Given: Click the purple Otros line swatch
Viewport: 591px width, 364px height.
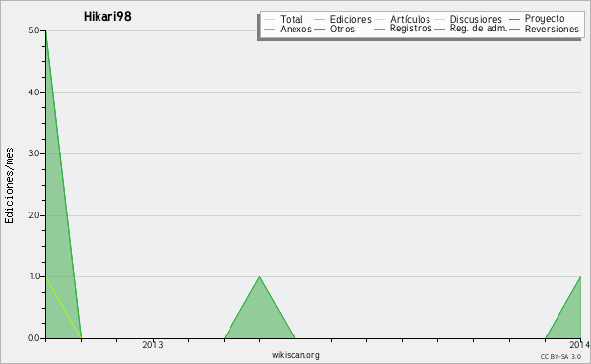Looking at the screenshot, I should click(319, 30).
